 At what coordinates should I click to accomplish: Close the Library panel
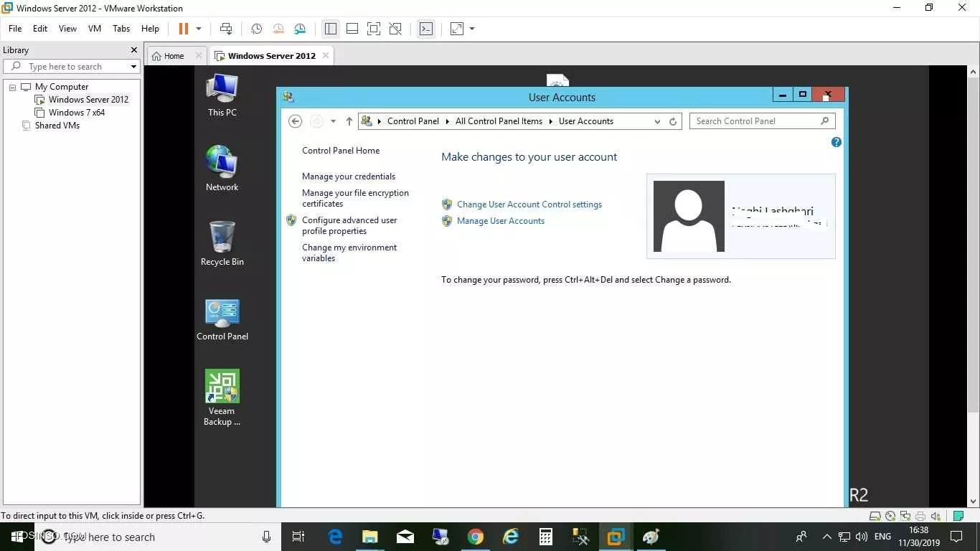pyautogui.click(x=133, y=50)
